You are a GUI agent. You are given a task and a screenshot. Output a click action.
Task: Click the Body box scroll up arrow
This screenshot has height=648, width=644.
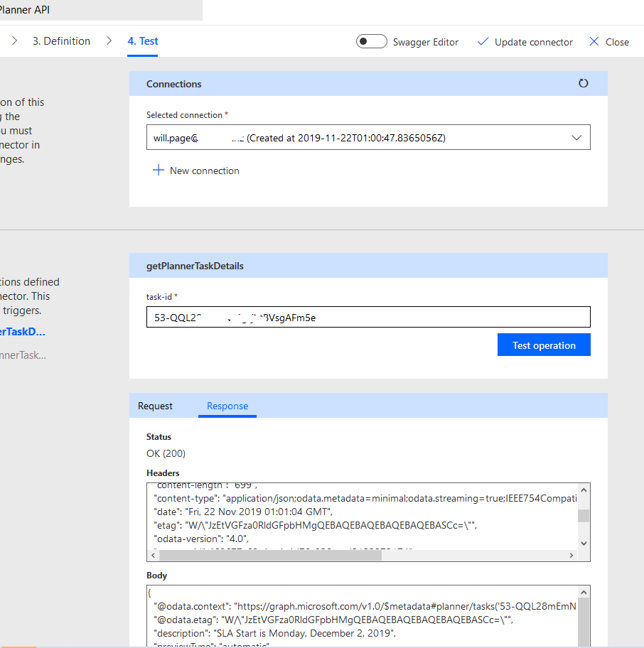[583, 593]
